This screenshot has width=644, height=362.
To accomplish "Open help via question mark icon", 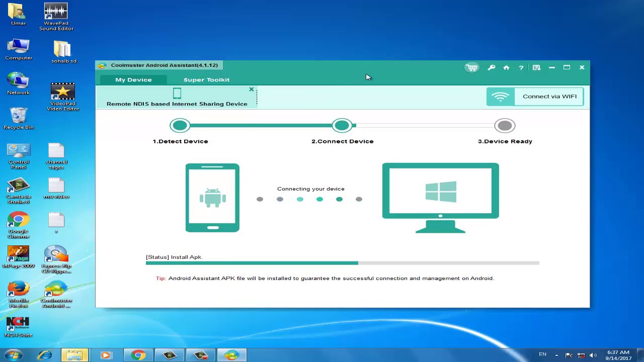I will (521, 68).
